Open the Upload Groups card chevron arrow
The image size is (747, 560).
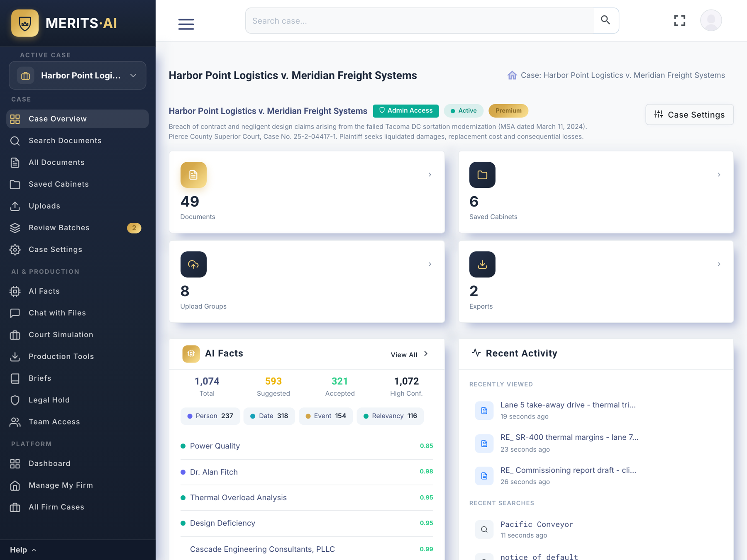click(x=430, y=264)
